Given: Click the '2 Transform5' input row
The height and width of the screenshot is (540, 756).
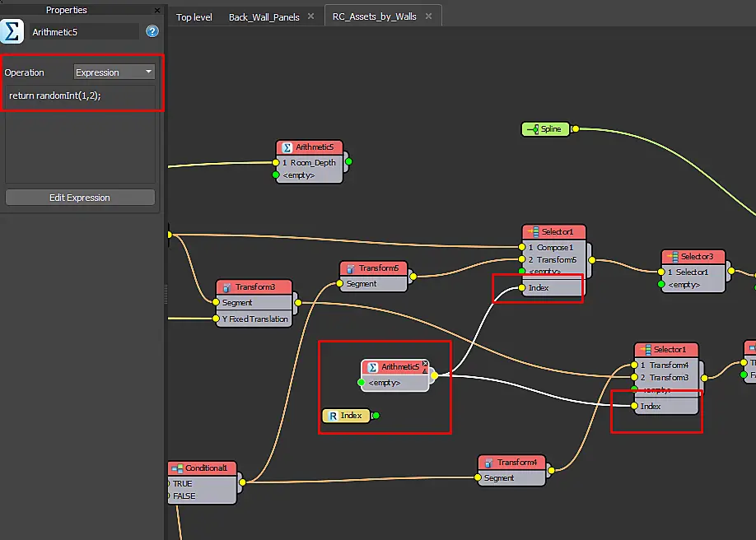Looking at the screenshot, I should (553, 259).
